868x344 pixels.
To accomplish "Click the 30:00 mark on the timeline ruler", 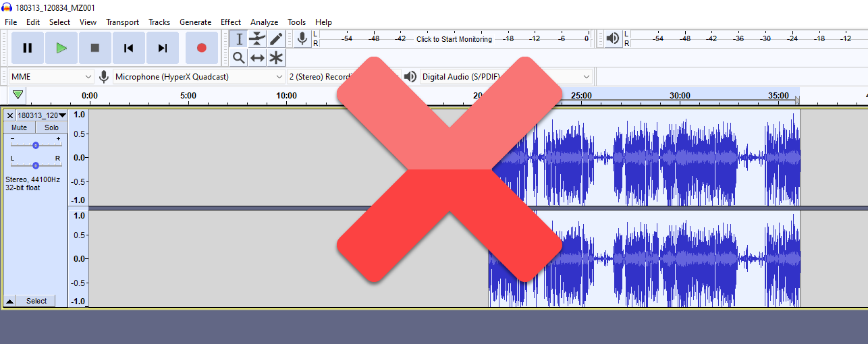I will [x=680, y=96].
